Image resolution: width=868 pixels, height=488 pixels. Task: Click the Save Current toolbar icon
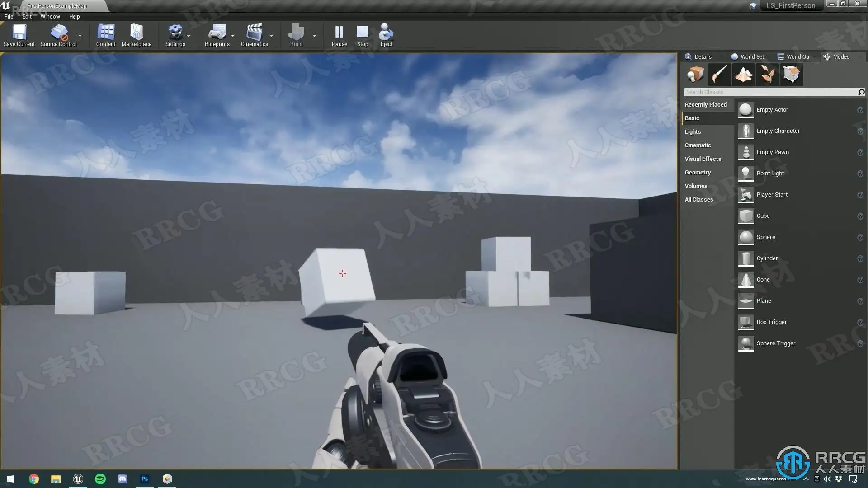point(19,33)
